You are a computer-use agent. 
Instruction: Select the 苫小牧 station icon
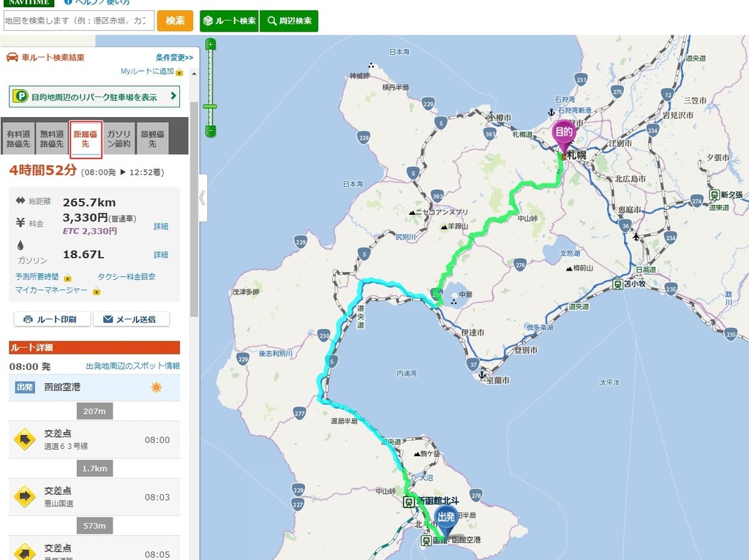tap(618, 284)
